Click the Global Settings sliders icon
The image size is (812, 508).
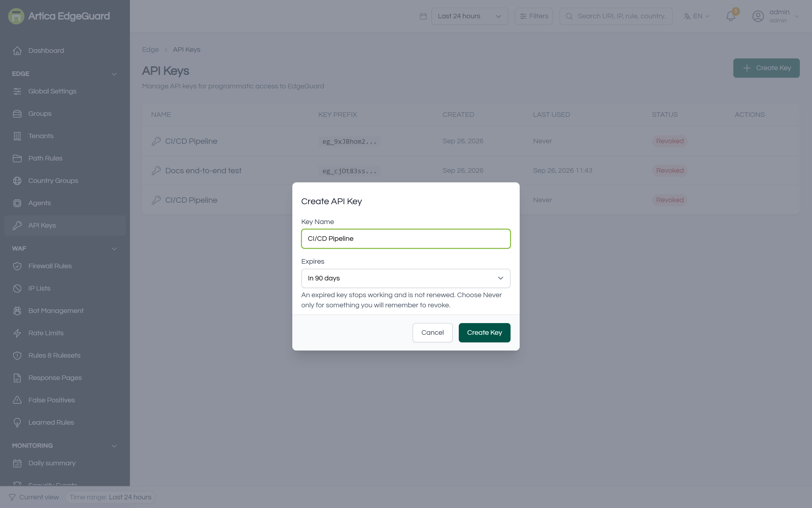(x=17, y=91)
